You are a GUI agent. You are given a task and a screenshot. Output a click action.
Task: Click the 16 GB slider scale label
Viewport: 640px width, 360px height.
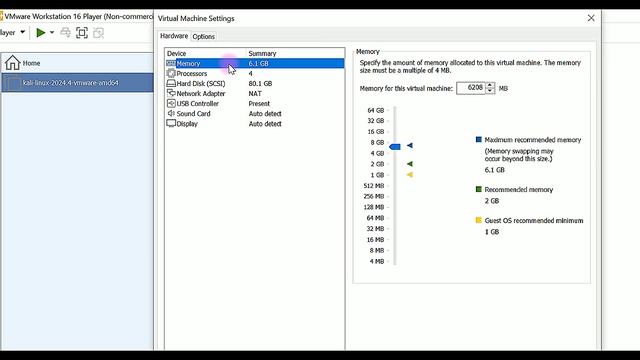coord(376,131)
